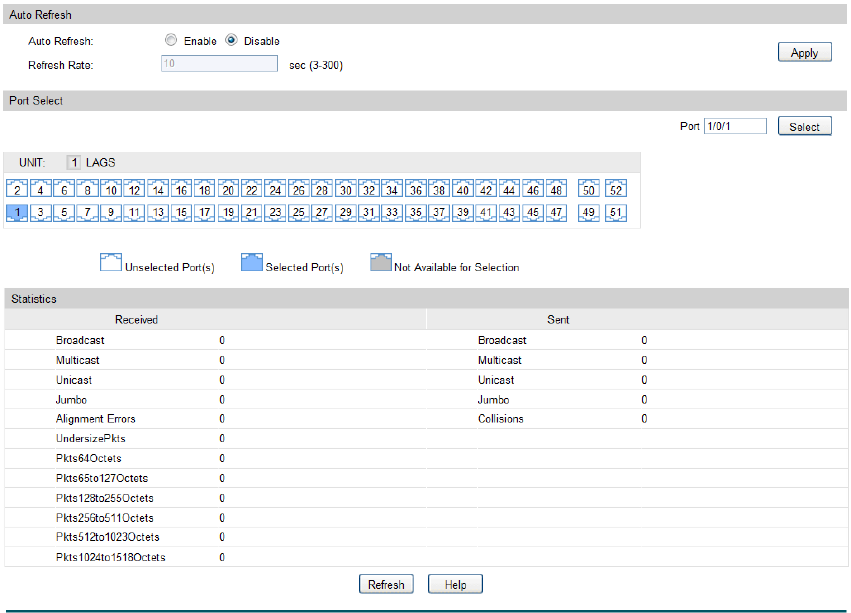Choose port 30 icon
Screen dimensions: 851x613
tap(346, 188)
